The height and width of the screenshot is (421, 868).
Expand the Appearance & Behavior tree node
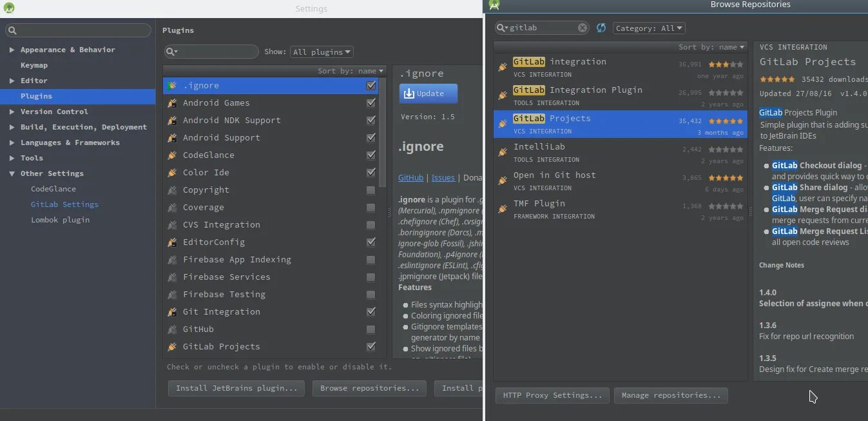pyautogui.click(x=12, y=50)
